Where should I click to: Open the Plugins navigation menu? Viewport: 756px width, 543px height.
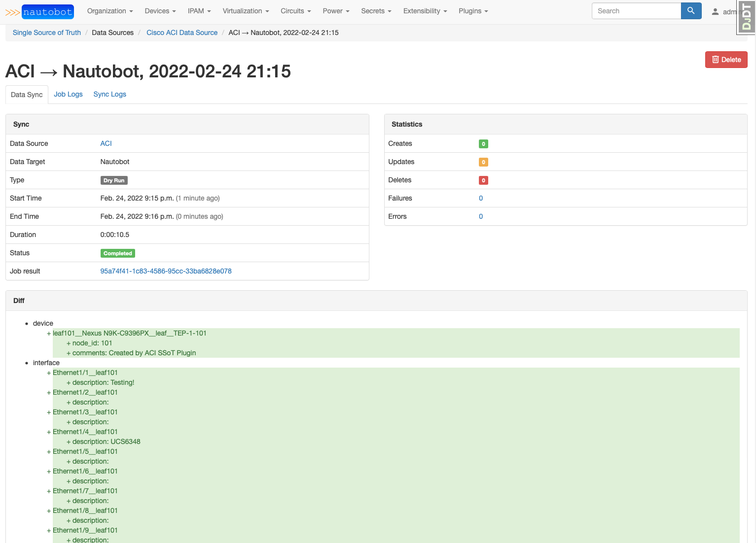pos(472,11)
